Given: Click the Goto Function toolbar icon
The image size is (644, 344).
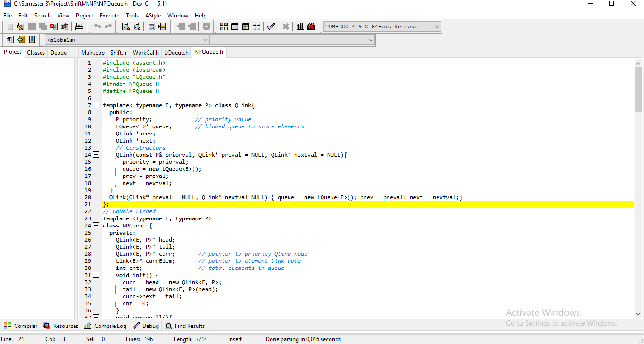Looking at the screenshot, I should pos(151,26).
